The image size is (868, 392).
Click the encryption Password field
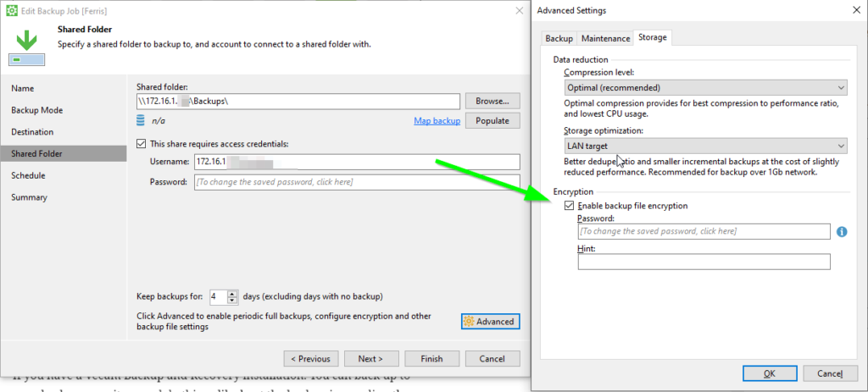(x=704, y=231)
